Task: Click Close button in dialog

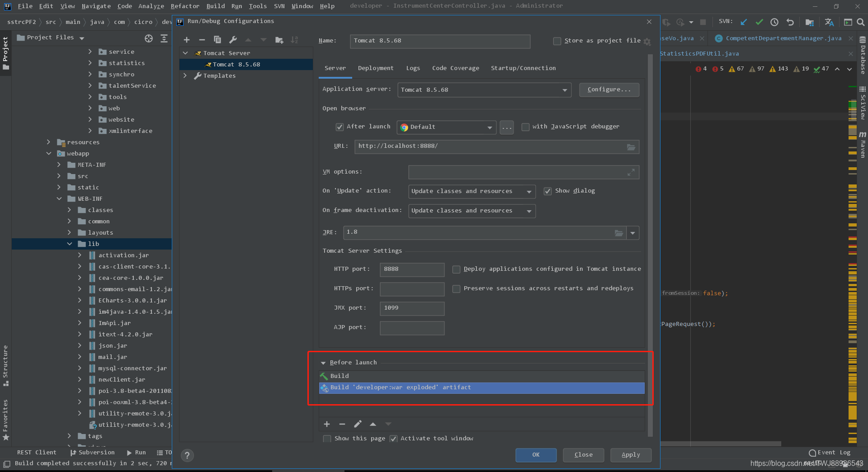Action: pos(583,455)
